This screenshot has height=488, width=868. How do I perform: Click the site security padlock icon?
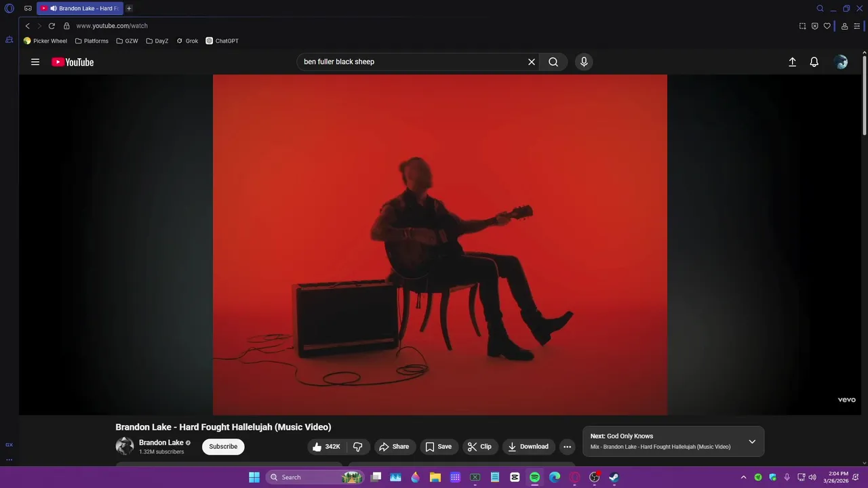pyautogui.click(x=66, y=26)
